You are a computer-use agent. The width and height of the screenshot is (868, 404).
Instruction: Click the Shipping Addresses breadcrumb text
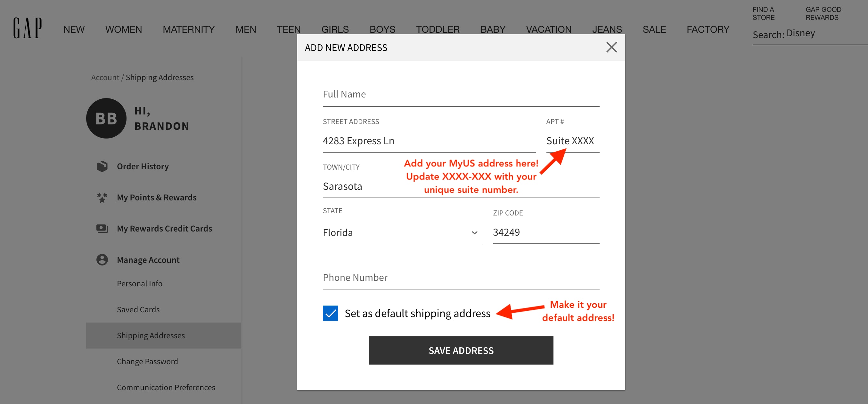(160, 77)
